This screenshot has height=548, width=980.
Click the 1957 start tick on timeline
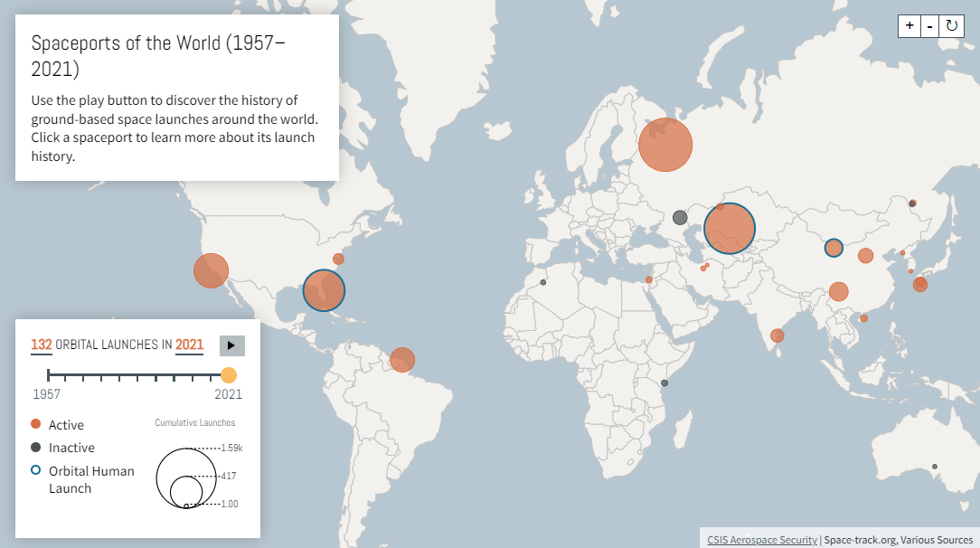[49, 375]
